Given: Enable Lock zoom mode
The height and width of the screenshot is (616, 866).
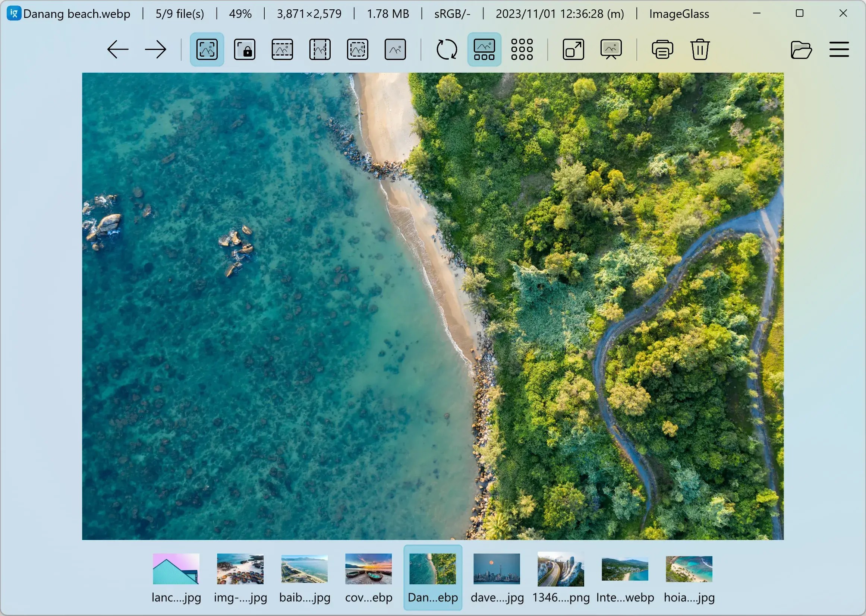Looking at the screenshot, I should pos(244,49).
